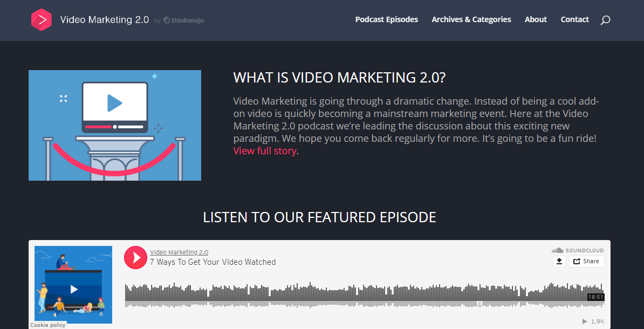The height and width of the screenshot is (329, 644).
Task: Open the Cookie policy link
Action: [47, 325]
